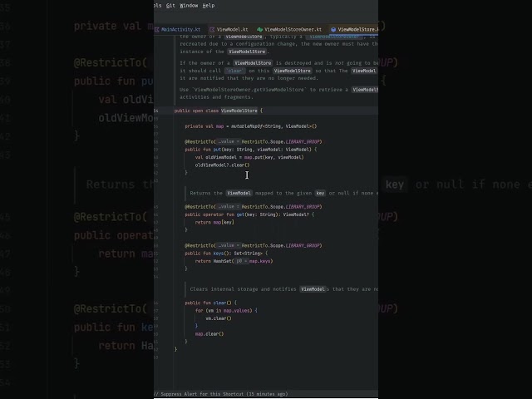
Task: Click LIBRARY_GROUP in annotation above put function
Action: click(x=303, y=141)
